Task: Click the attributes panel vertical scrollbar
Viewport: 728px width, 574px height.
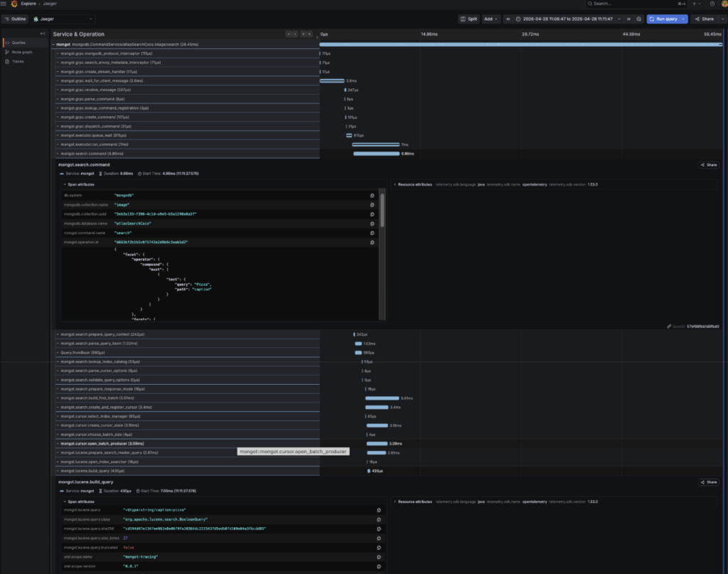Action: click(x=382, y=211)
